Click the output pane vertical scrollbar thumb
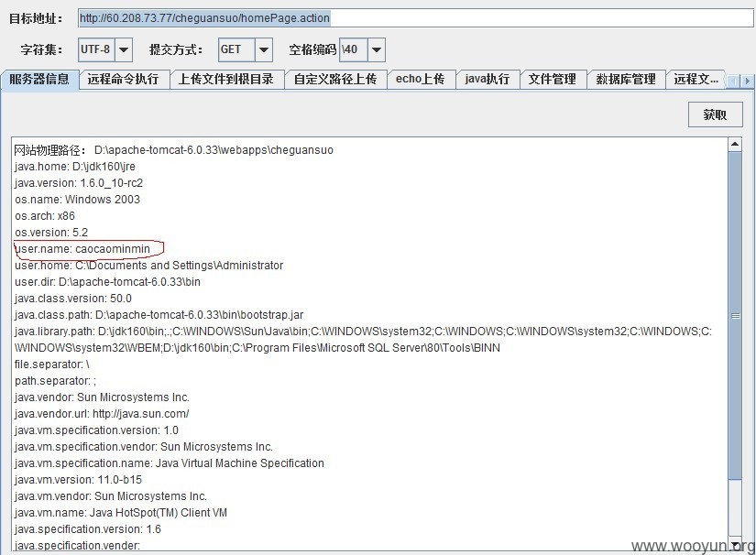 [735, 316]
